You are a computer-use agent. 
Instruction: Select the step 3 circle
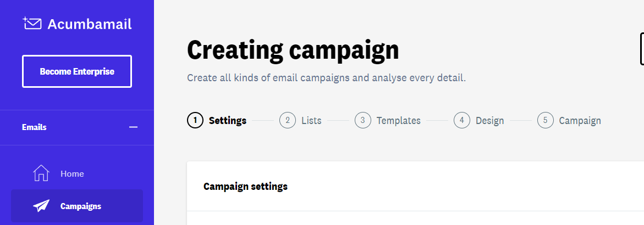tap(362, 121)
